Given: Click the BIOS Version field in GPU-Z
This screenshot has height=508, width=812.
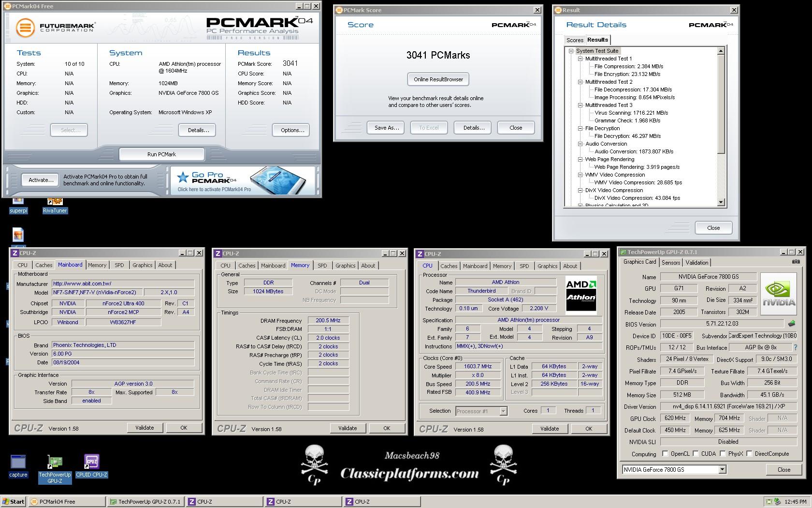Looking at the screenshot, I should click(x=722, y=324).
